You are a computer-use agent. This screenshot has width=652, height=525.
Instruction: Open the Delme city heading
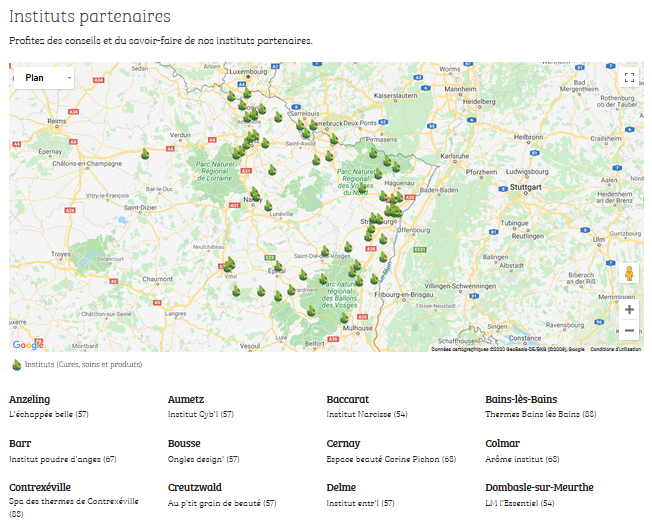tap(341, 487)
